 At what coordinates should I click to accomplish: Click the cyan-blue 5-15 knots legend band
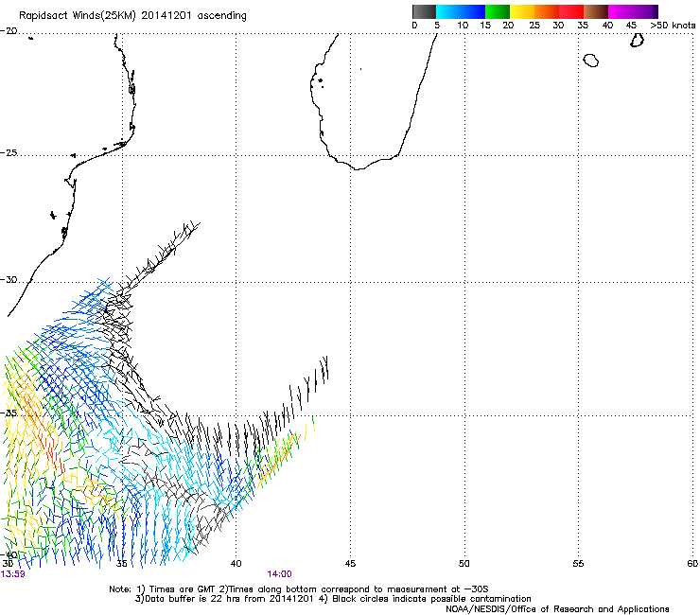[461, 11]
